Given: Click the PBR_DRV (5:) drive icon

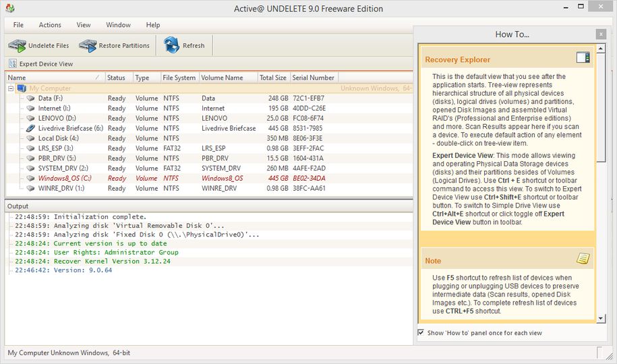Looking at the screenshot, I should pyautogui.click(x=31, y=158).
